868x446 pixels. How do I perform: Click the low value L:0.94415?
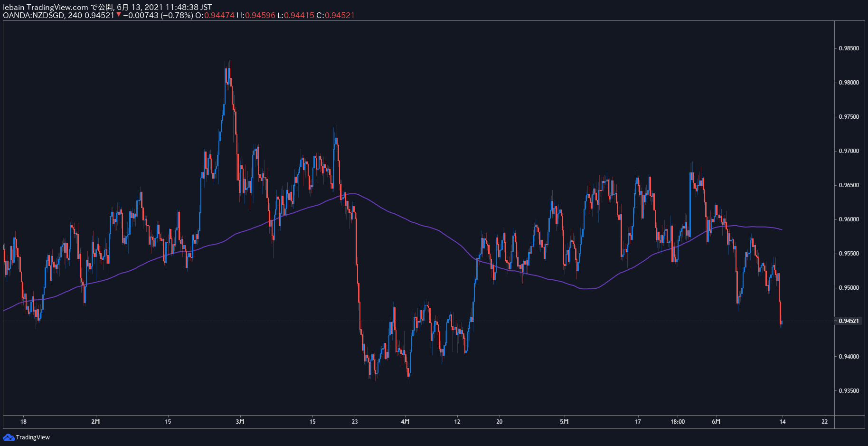click(x=296, y=15)
